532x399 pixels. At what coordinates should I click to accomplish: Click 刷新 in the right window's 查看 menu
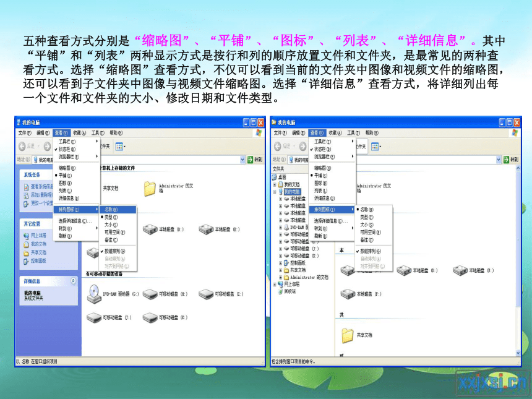click(333, 236)
